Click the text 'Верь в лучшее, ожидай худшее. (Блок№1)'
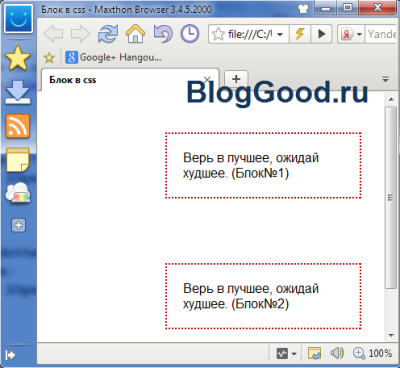Screen dimensions: 400x368 [x=251, y=165]
